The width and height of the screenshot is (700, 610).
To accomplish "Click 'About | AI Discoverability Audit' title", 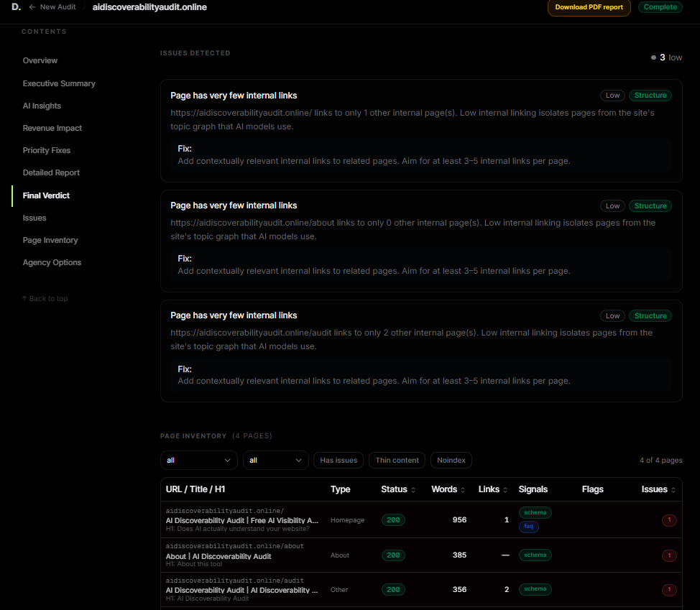I will click(x=218, y=556).
